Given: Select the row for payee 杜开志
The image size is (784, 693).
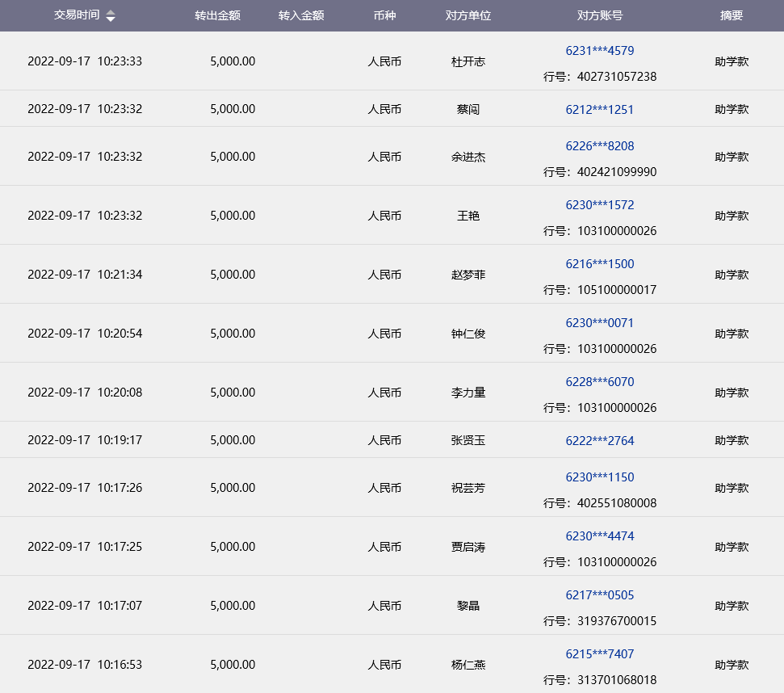Looking at the screenshot, I should tap(467, 61).
